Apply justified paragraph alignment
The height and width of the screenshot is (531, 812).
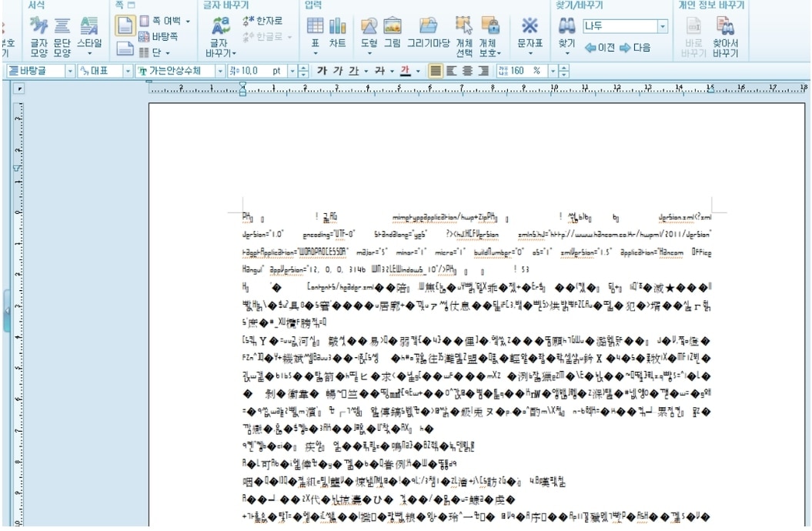[x=436, y=71]
